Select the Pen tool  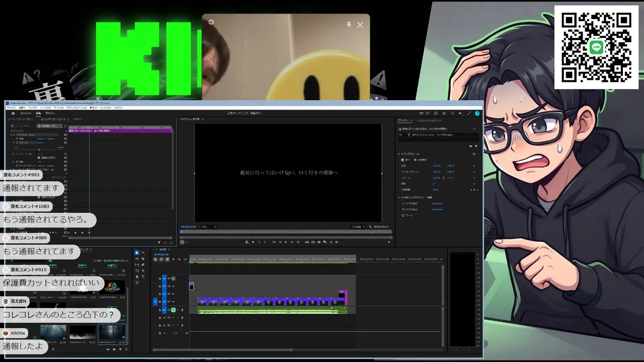coord(143,264)
